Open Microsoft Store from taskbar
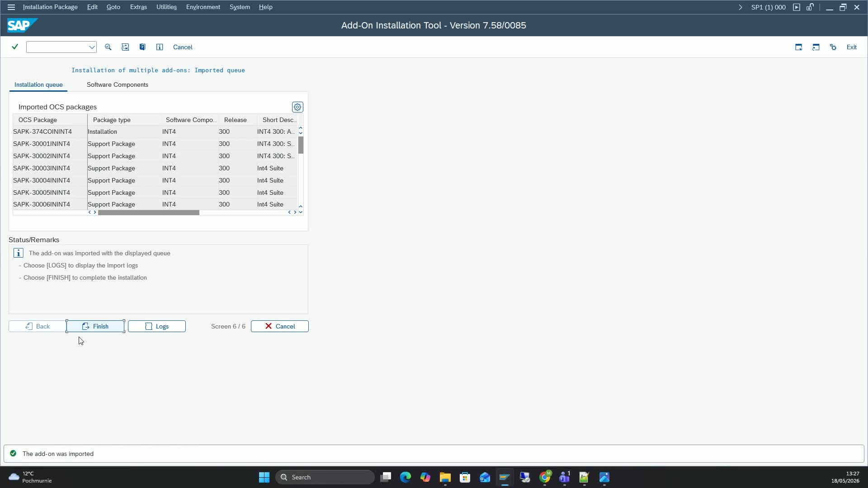The image size is (868, 488). click(x=465, y=477)
